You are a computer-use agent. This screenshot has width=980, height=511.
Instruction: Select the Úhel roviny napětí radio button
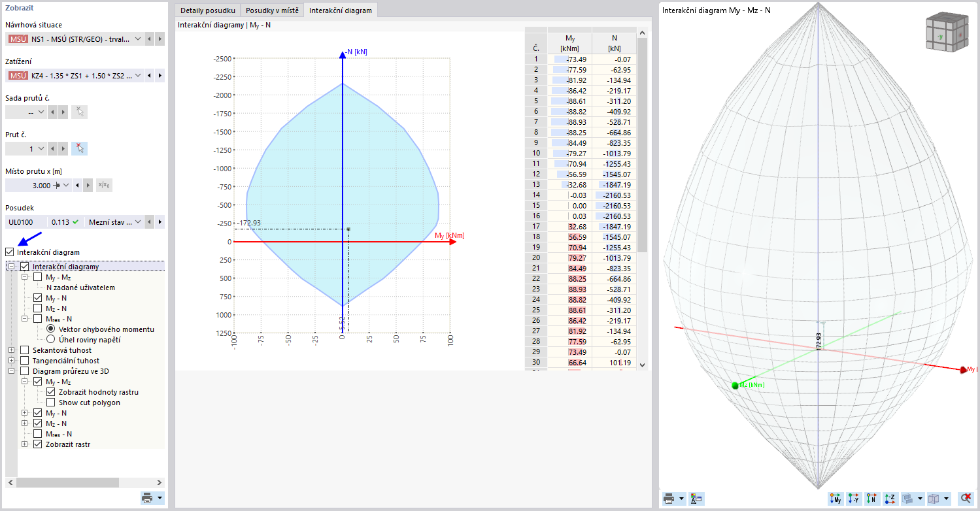(x=51, y=340)
